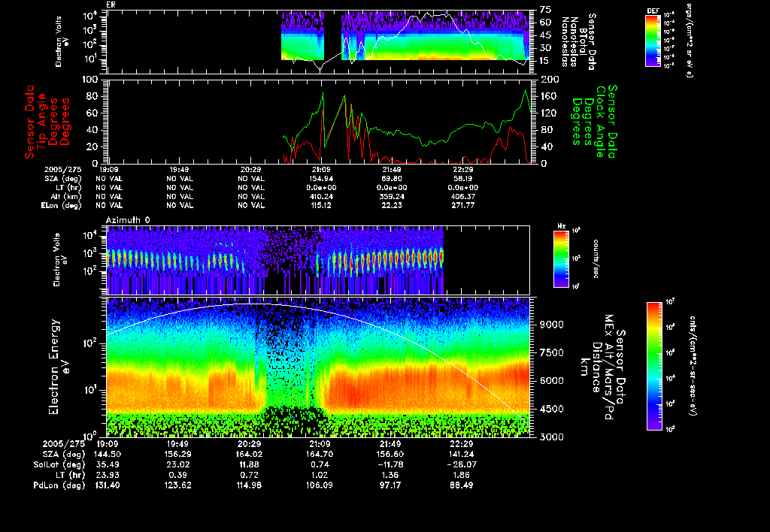Select the Electron Energy spectrogram panel

point(318,367)
